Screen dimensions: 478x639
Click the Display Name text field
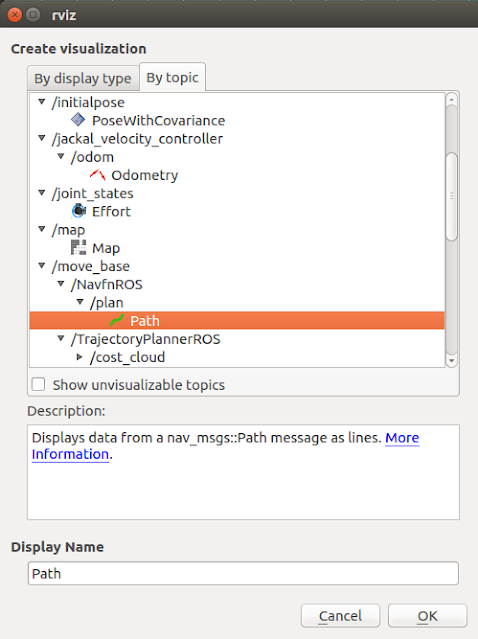pyautogui.click(x=243, y=573)
